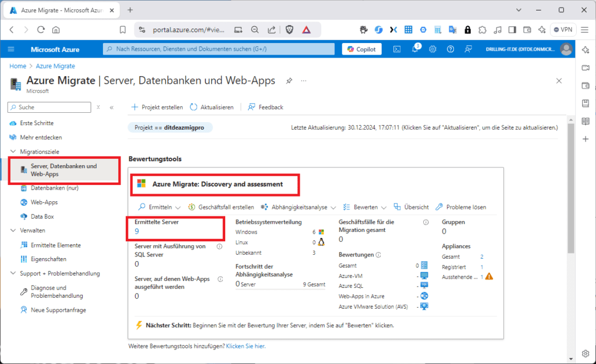Open info icon beside Web-Apps server count
The image size is (596, 364).
click(x=220, y=279)
